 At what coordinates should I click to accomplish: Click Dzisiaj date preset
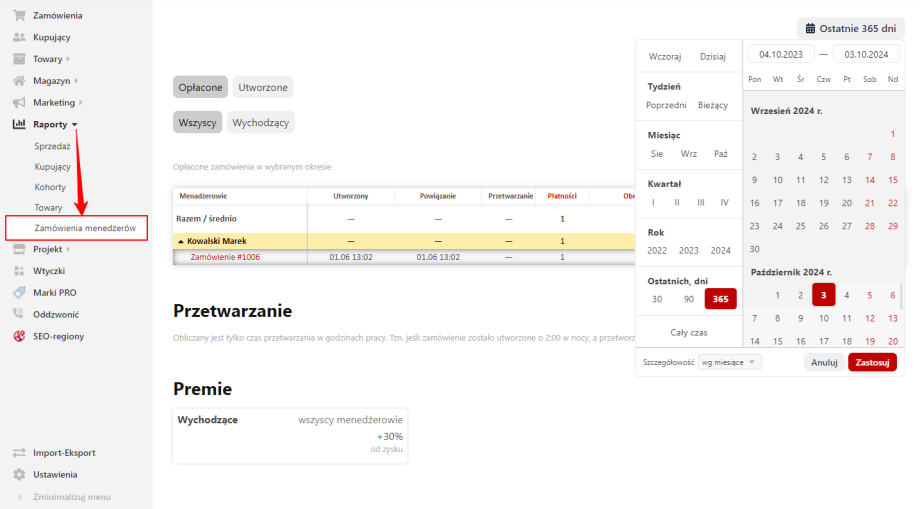[x=713, y=56]
